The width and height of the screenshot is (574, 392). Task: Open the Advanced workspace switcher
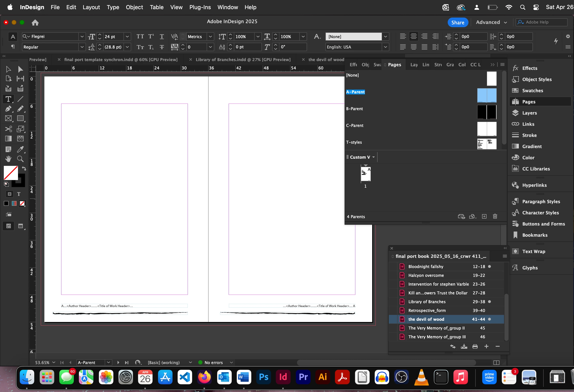pyautogui.click(x=491, y=22)
